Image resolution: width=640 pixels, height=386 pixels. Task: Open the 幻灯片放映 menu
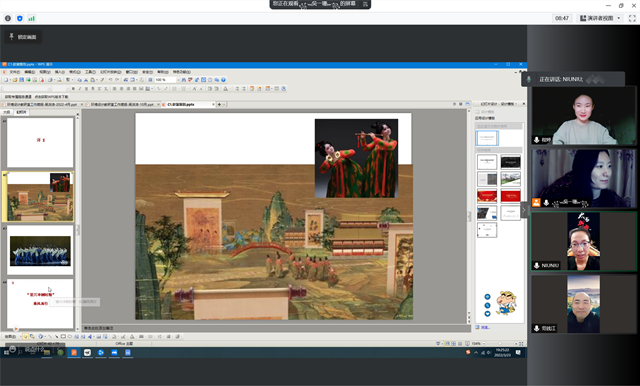111,72
